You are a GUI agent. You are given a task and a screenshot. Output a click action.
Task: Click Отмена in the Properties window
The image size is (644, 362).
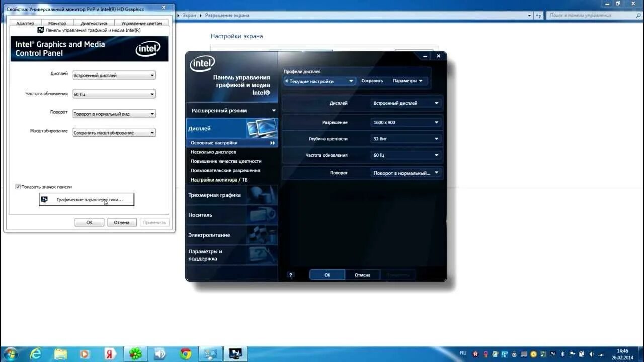(122, 222)
